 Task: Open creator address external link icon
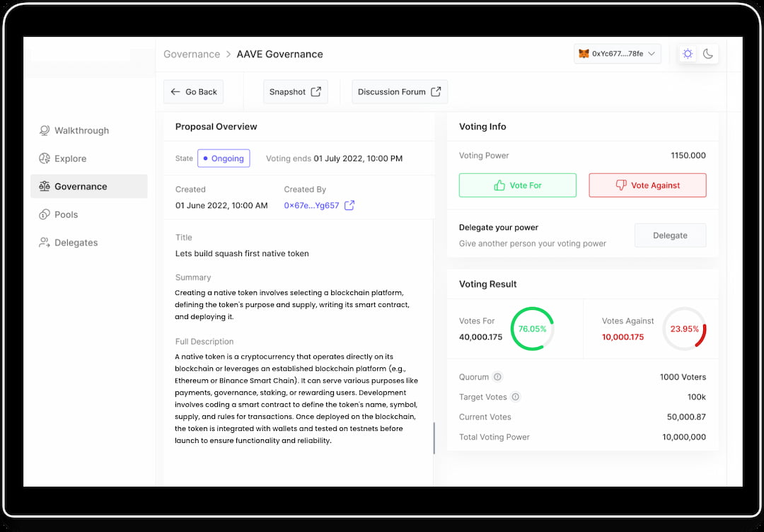coord(349,205)
